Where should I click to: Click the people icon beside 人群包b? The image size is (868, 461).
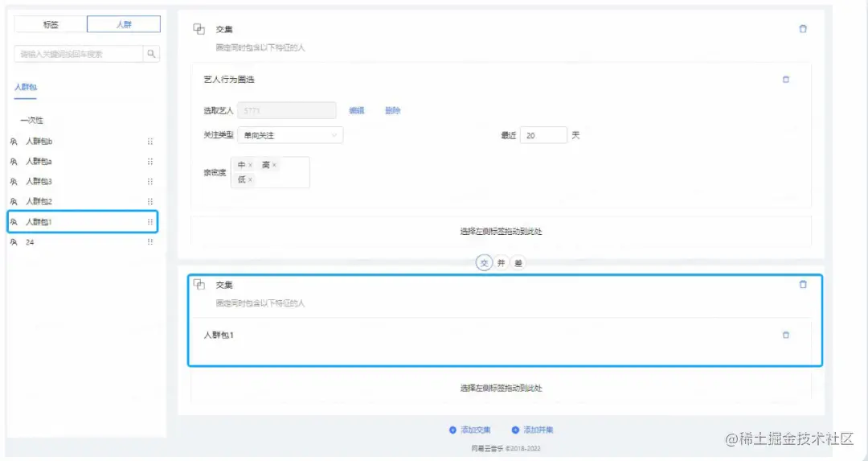[14, 142]
